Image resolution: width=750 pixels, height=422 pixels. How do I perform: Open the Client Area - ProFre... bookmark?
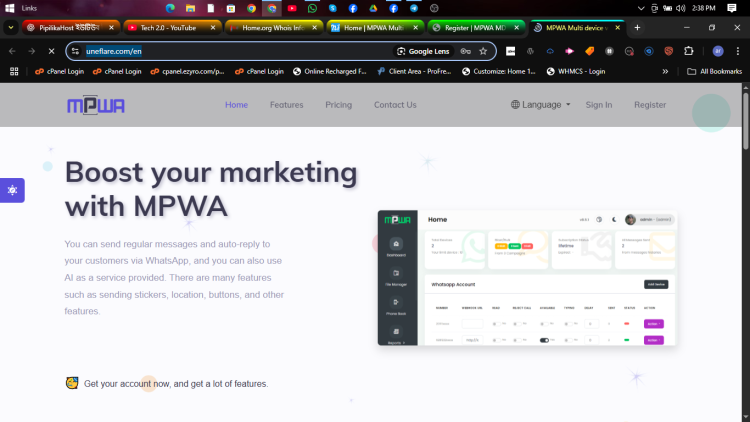[414, 71]
